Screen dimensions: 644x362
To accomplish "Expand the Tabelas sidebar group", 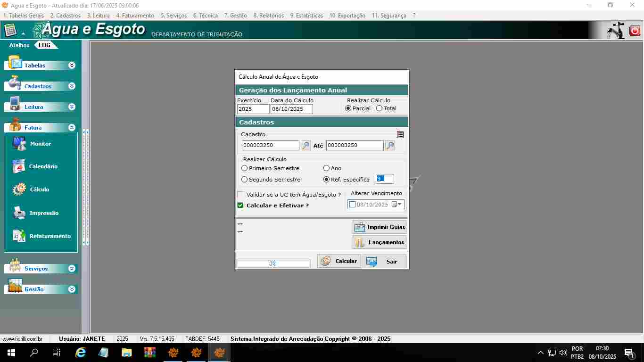I will (x=72, y=66).
